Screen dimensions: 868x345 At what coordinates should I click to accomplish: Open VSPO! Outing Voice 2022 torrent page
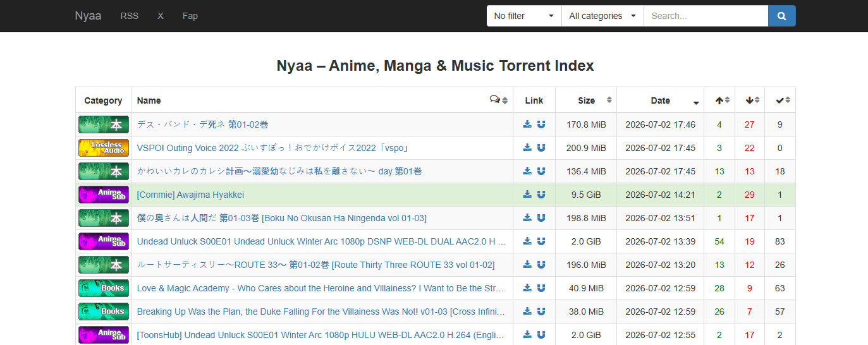(x=274, y=148)
